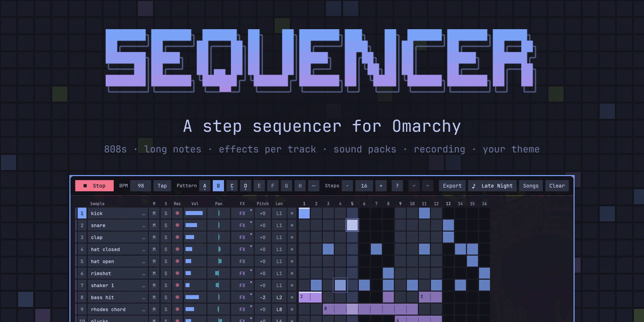Clear the pattern with Clear
The image size is (644, 322).
click(x=557, y=186)
